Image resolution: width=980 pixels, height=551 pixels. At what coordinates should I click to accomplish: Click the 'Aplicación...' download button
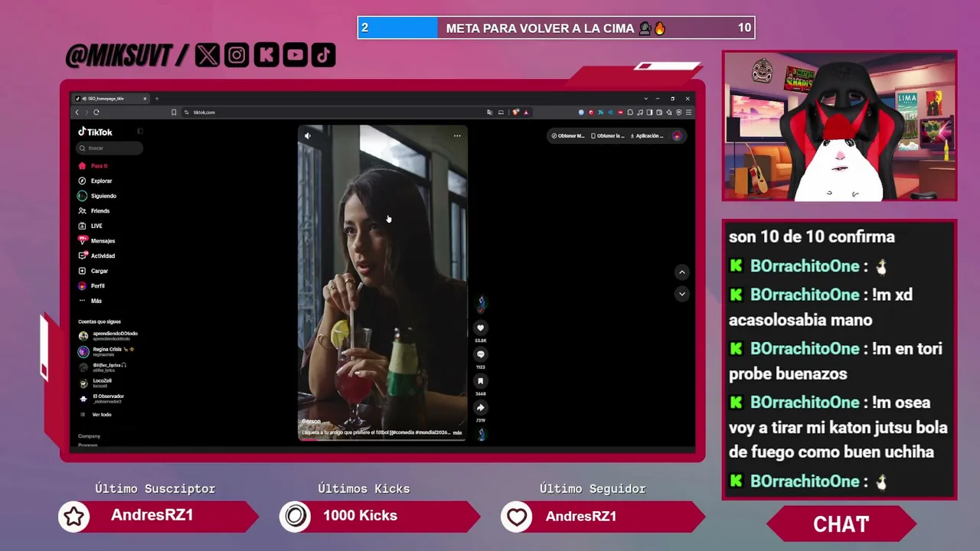(647, 136)
